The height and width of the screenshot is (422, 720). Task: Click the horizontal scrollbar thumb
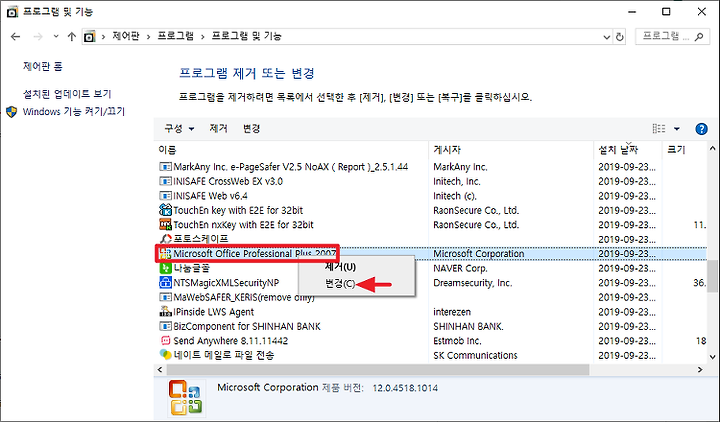(378, 370)
